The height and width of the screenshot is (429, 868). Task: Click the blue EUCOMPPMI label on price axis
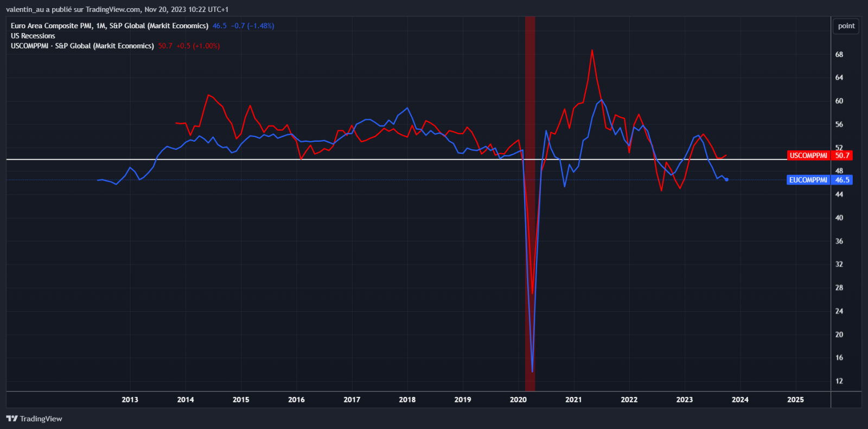point(808,180)
